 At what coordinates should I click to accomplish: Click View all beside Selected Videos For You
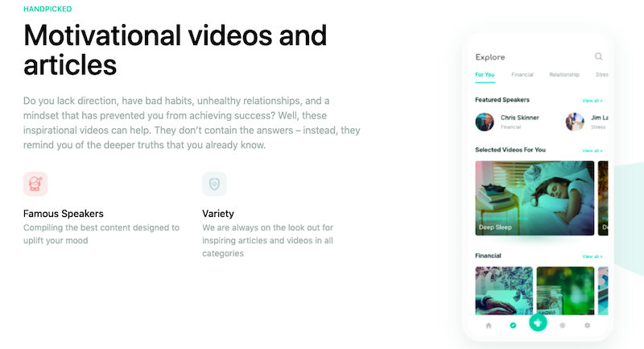coord(592,151)
